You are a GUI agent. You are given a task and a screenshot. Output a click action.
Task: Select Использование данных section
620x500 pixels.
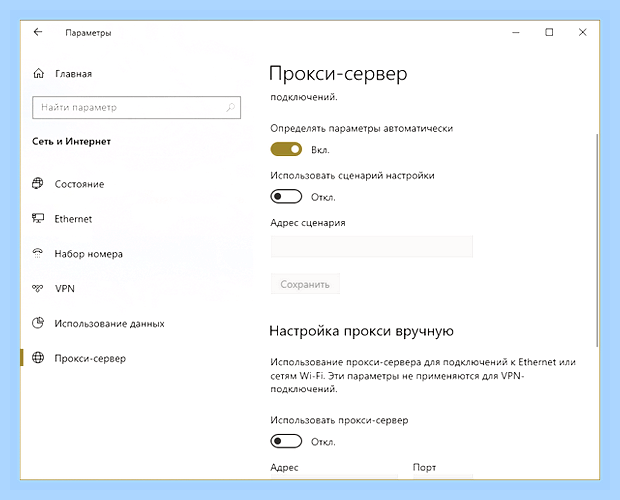(110, 324)
